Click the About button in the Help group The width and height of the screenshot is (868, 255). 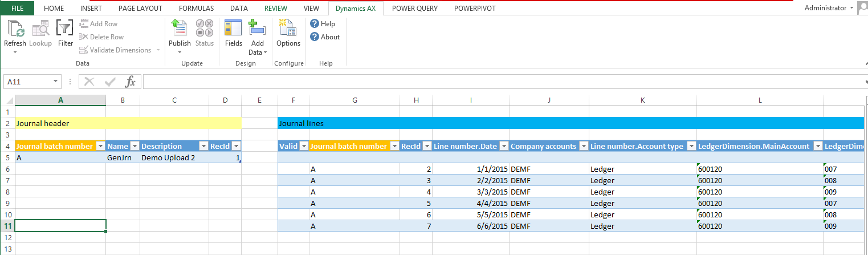coord(325,37)
